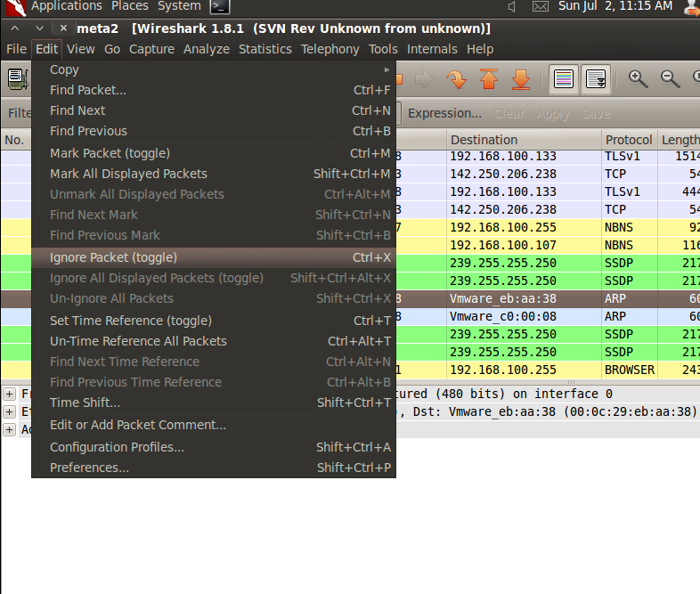Sort by the Protocol column header
Viewport: 700px width, 594px height.
(x=629, y=140)
